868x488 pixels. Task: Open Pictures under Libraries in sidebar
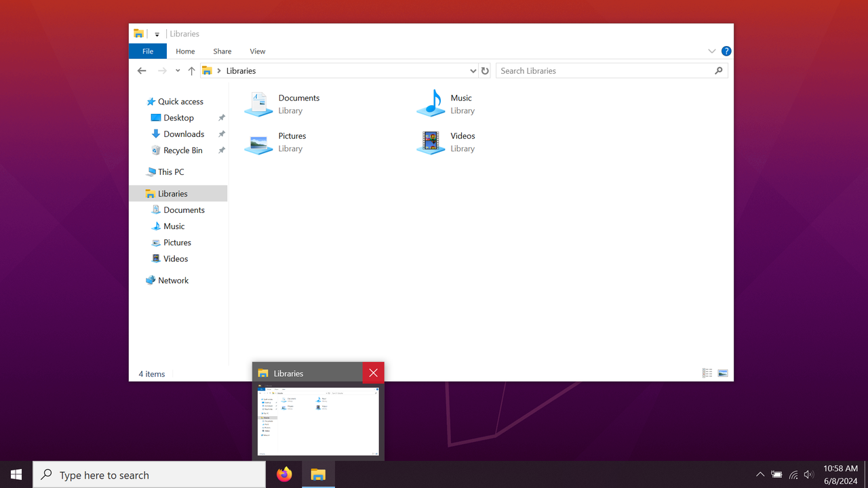click(x=177, y=243)
